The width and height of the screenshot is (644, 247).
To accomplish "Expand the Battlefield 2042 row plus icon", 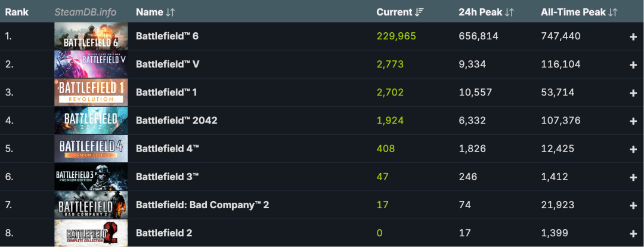I will click(633, 121).
